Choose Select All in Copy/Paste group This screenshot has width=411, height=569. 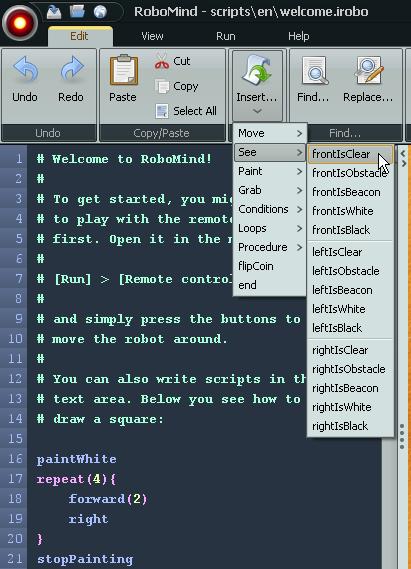pyautogui.click(x=186, y=111)
